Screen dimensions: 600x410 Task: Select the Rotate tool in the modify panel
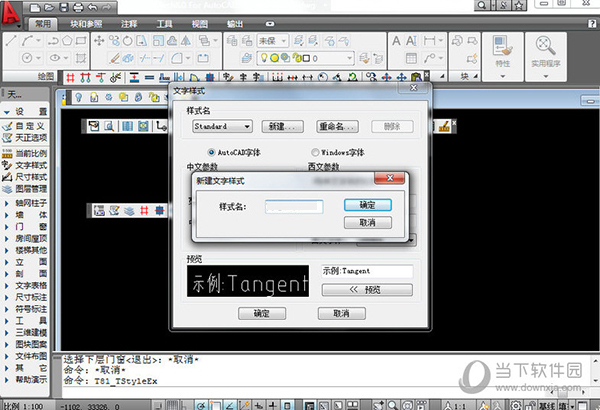click(127, 41)
